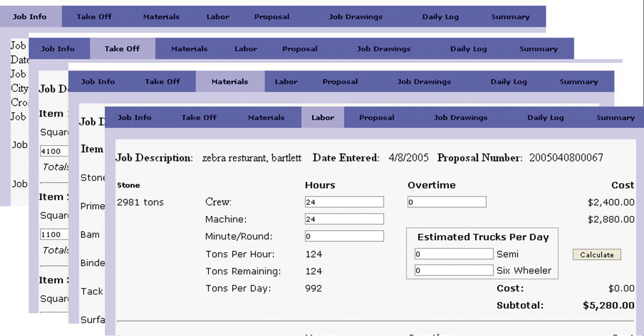Select Daily Log tab in the front Labor window
Image resolution: width=644 pixels, height=336 pixels.
(x=545, y=117)
